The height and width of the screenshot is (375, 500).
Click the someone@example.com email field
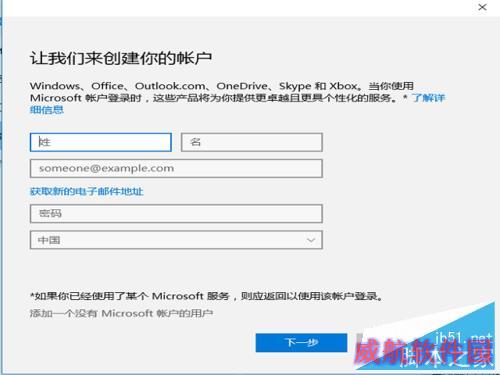tap(176, 168)
